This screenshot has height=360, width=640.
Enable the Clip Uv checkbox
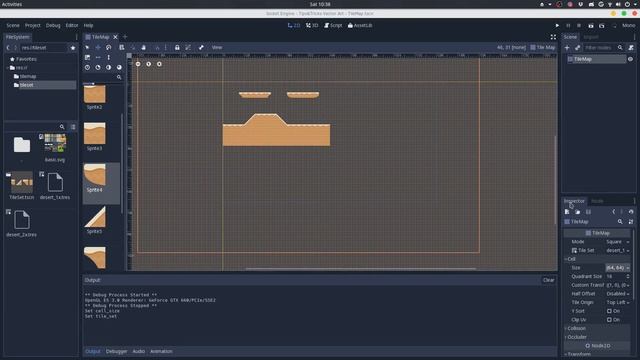[x=609, y=320]
